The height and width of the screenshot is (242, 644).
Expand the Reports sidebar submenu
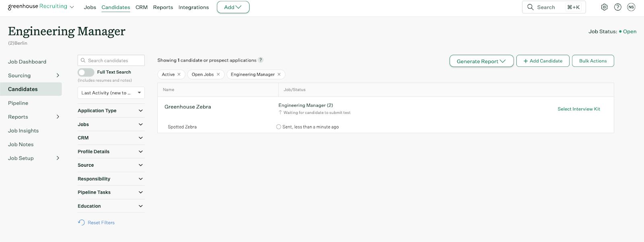58,117
